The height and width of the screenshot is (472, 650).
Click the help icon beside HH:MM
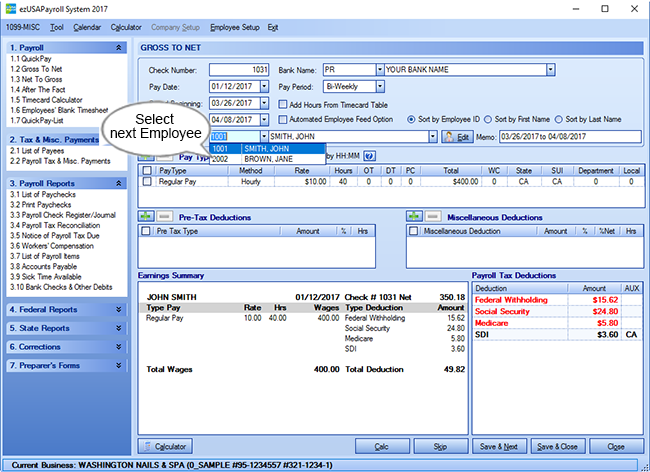pyautogui.click(x=369, y=156)
